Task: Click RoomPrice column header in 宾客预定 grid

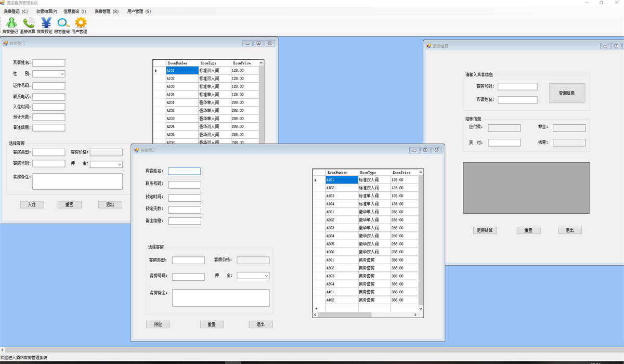Action: pyautogui.click(x=405, y=173)
